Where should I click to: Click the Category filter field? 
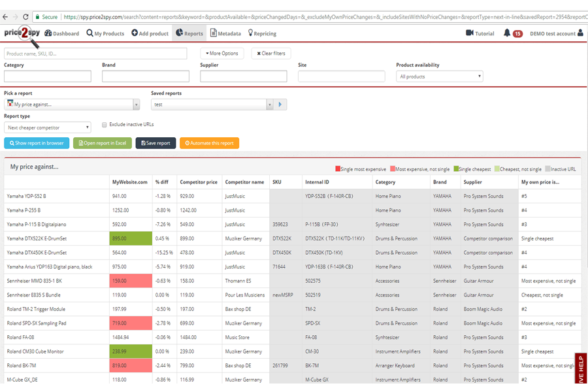[x=48, y=76]
